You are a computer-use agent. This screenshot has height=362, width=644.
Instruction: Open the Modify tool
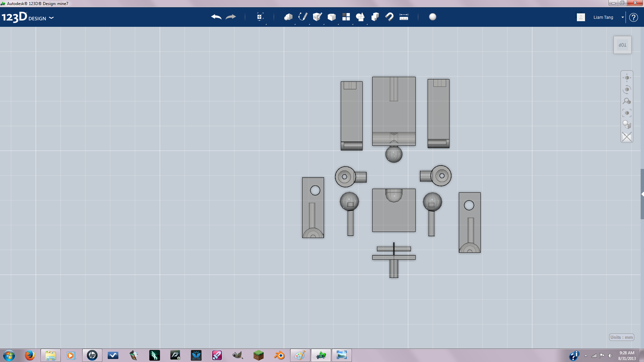click(x=331, y=17)
